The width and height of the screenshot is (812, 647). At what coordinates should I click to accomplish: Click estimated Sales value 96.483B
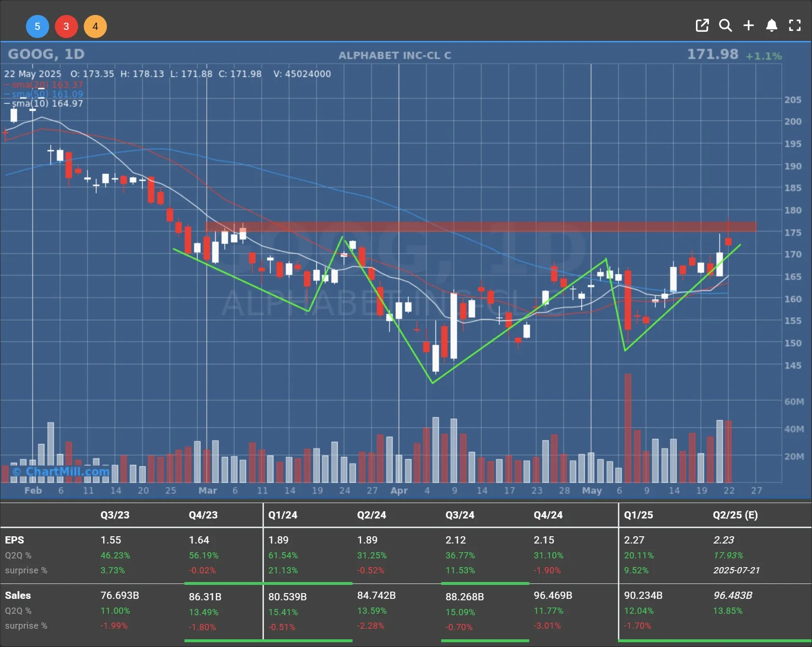coord(733,595)
